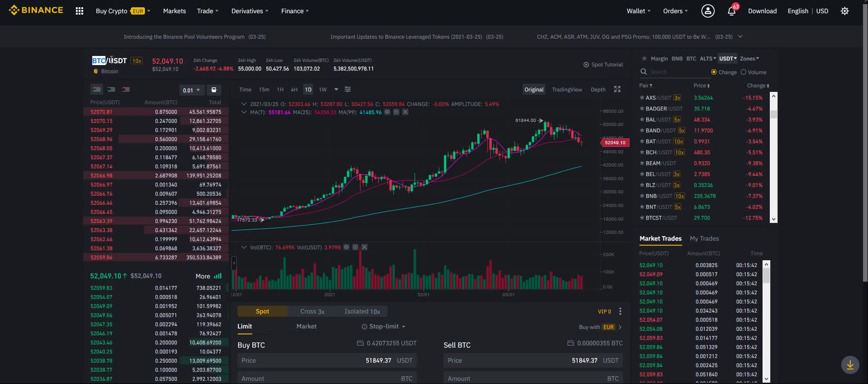868x384 pixels.
Task: Switch to TradingView chart
Action: click(567, 89)
